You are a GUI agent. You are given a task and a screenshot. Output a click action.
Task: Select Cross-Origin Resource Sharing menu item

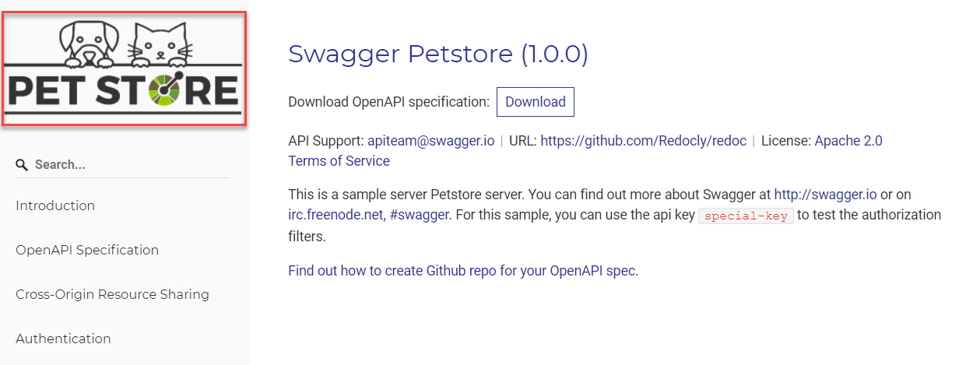[x=112, y=294]
